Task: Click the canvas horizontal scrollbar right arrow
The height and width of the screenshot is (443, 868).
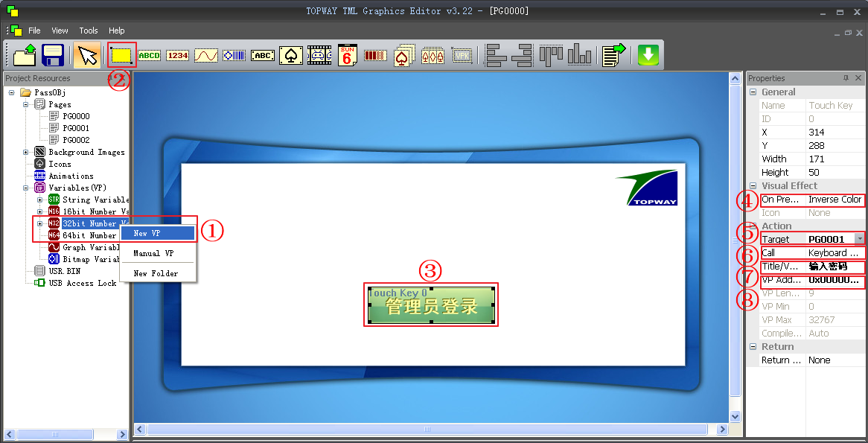Action: tap(721, 429)
